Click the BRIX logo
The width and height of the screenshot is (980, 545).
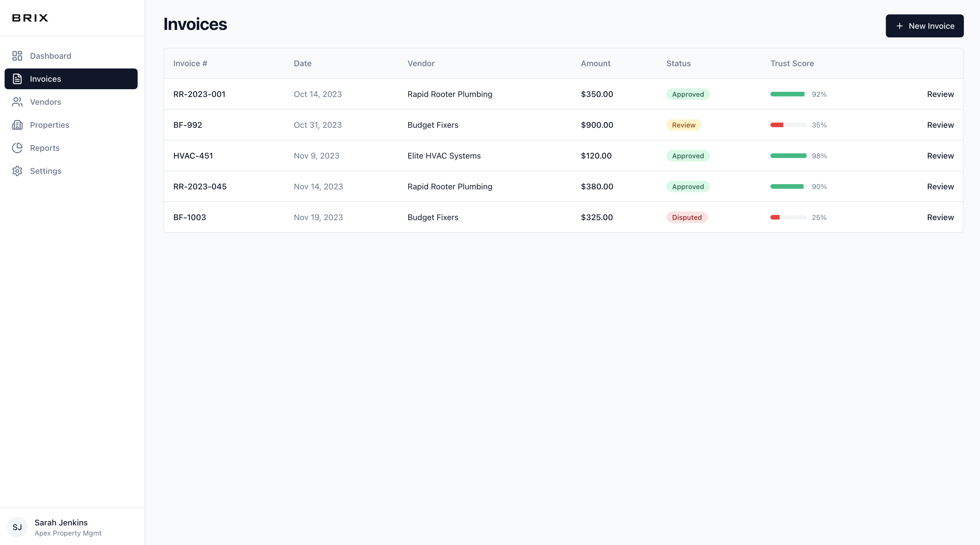click(x=30, y=18)
